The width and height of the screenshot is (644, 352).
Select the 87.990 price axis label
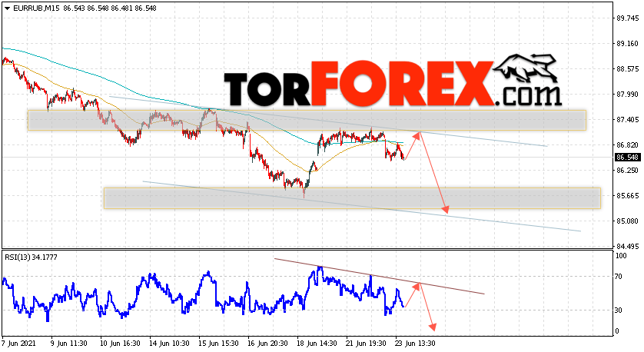click(x=628, y=95)
